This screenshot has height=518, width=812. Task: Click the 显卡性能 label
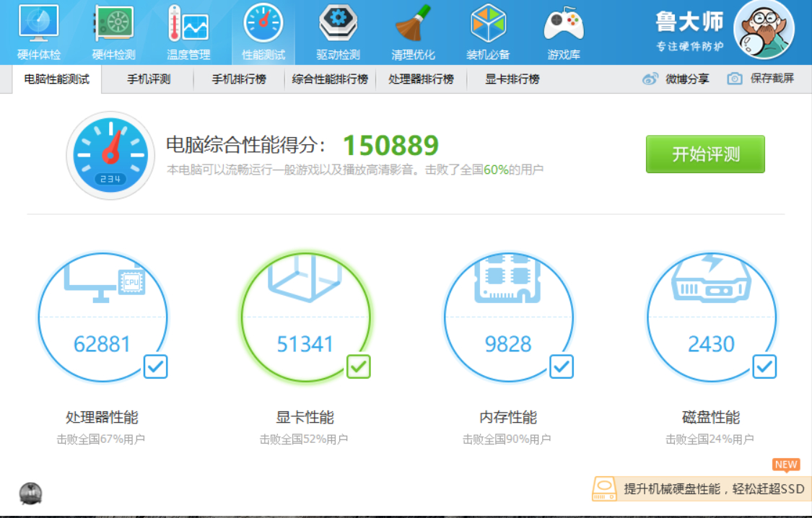click(x=305, y=417)
